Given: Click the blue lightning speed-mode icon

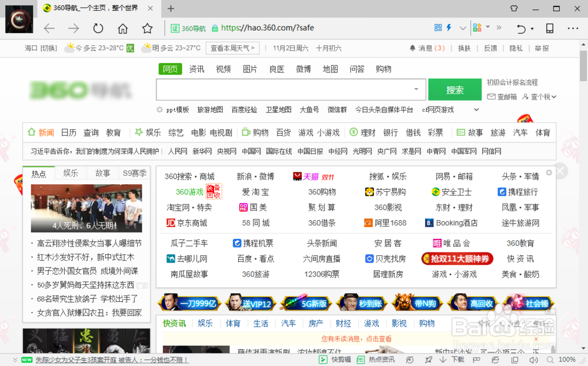Looking at the screenshot, I should (x=449, y=28).
